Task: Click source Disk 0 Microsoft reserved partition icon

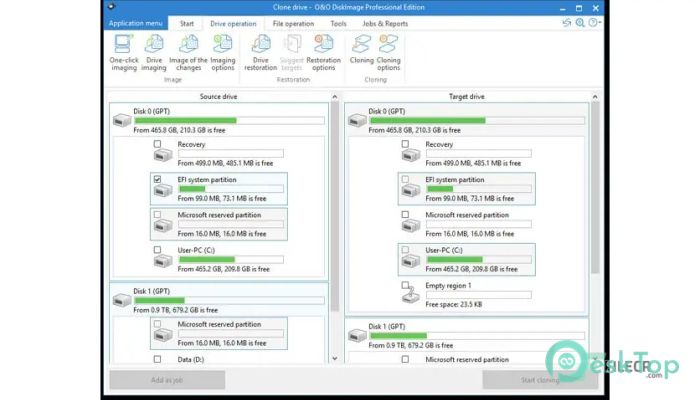Action: click(x=163, y=226)
